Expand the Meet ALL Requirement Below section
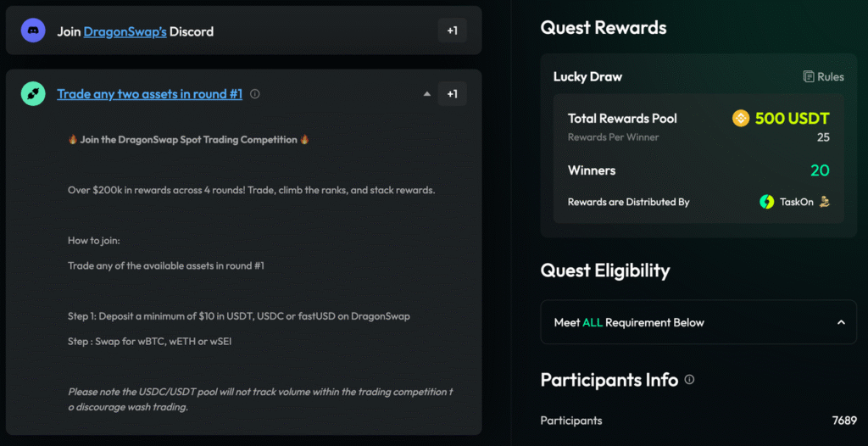This screenshot has width=868, height=446. click(x=841, y=322)
